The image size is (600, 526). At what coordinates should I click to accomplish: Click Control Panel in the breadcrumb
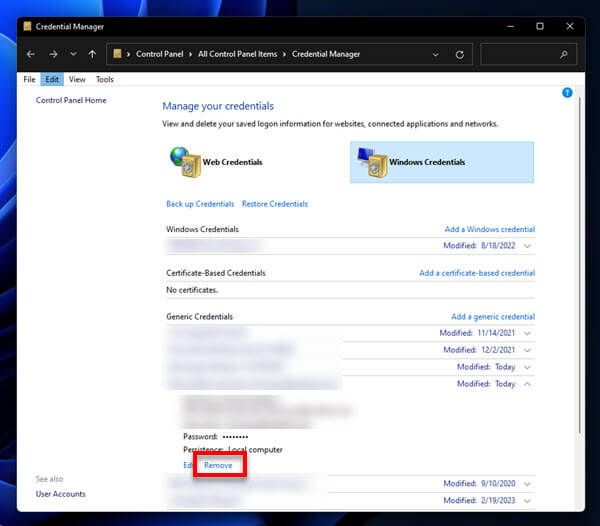[x=160, y=54]
